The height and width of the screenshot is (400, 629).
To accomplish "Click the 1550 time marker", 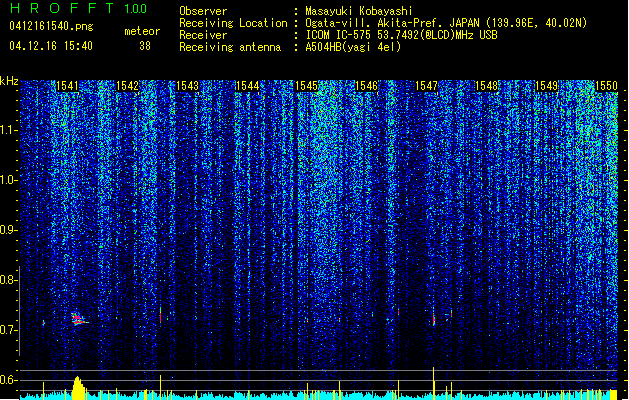I will pyautogui.click(x=606, y=86).
